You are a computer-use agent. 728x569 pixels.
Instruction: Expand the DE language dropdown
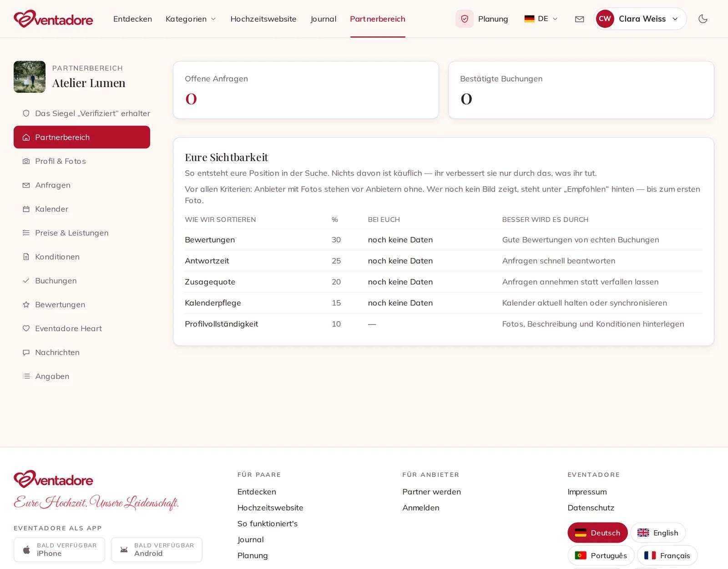541,19
